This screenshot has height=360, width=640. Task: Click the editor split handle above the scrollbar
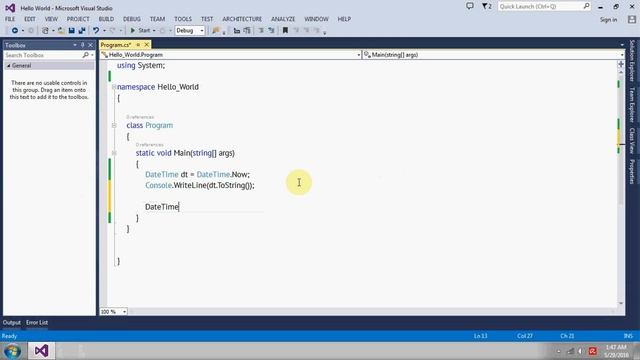pyautogui.click(x=621, y=64)
